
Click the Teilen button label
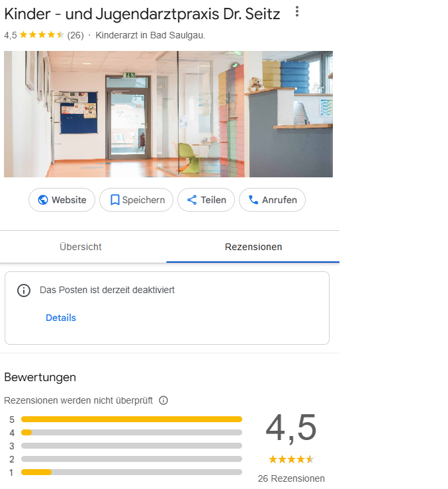coord(213,200)
